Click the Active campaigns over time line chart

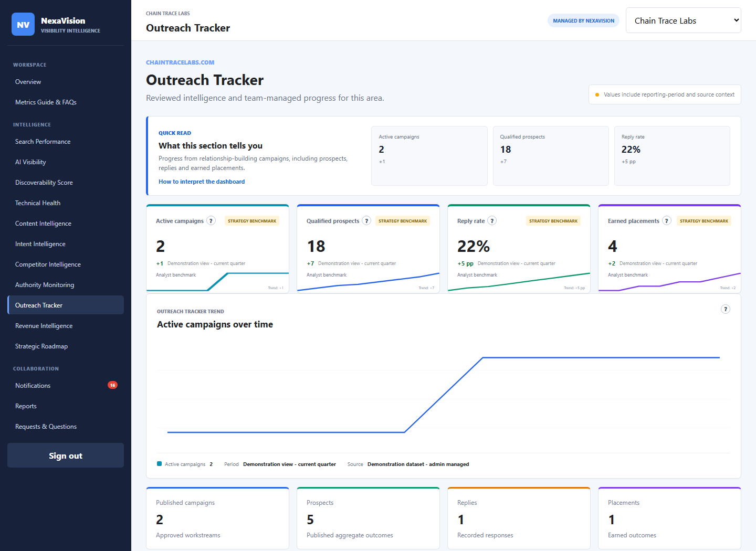pyautogui.click(x=444, y=395)
